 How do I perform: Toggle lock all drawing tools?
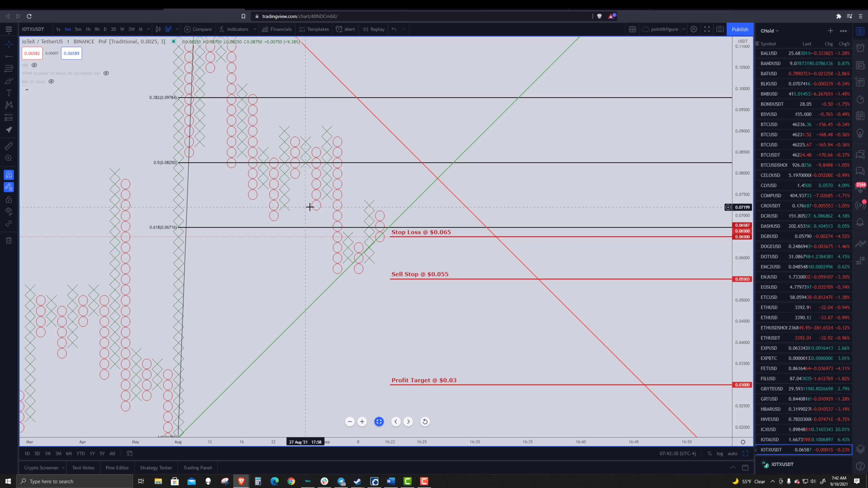[9, 199]
